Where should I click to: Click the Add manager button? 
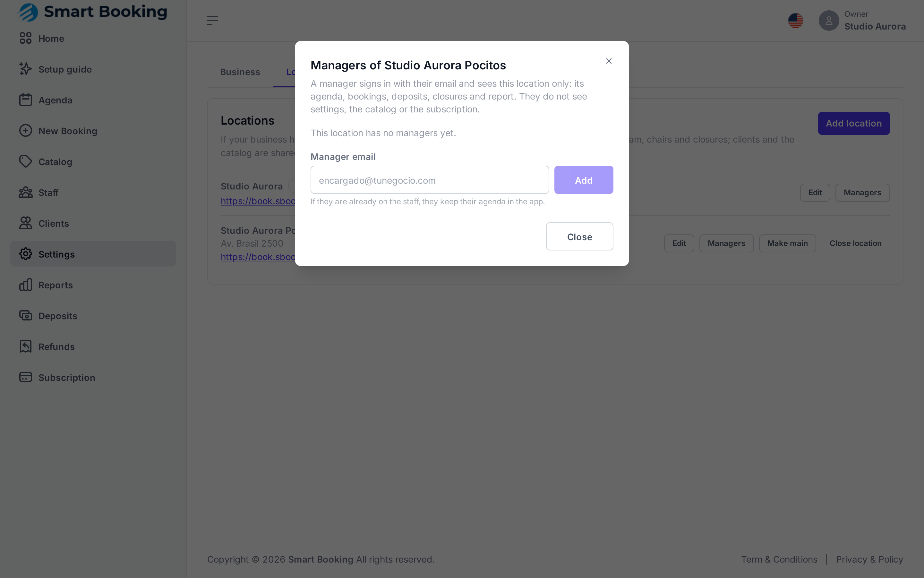click(x=583, y=180)
